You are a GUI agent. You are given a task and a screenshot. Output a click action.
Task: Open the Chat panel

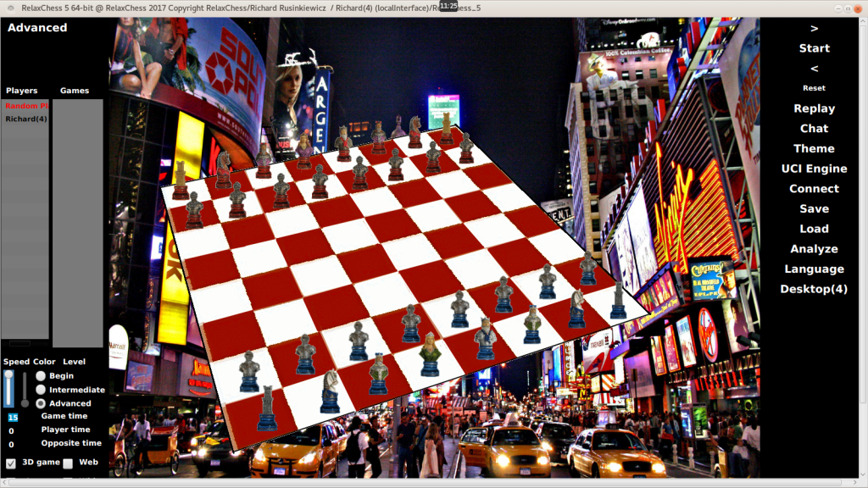tap(815, 129)
